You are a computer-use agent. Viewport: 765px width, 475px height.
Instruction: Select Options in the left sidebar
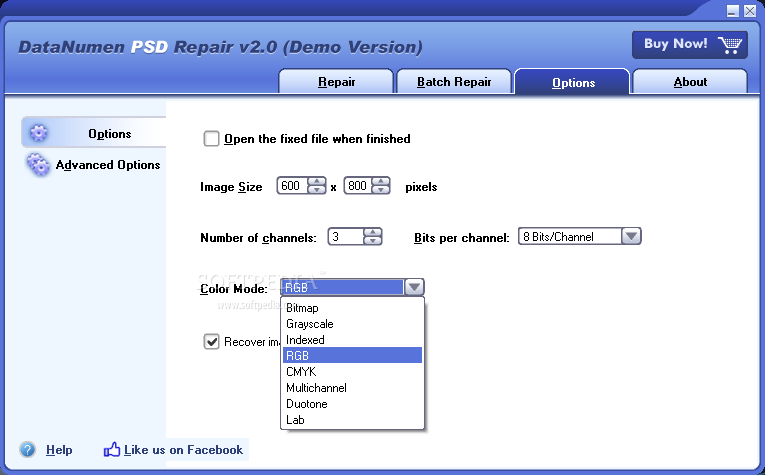[x=94, y=133]
